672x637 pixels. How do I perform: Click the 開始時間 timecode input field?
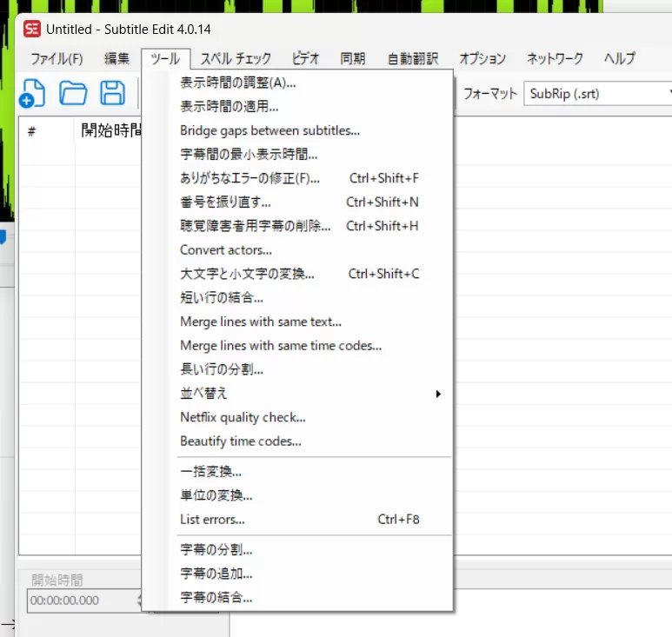pyautogui.click(x=78, y=601)
